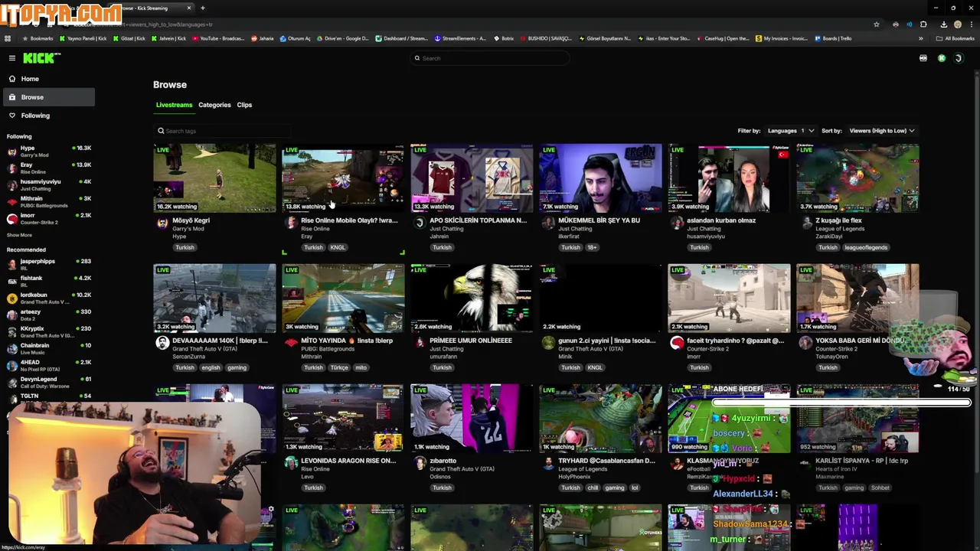Switch to the Categories tab
This screenshot has width=980, height=551.
[x=214, y=105]
